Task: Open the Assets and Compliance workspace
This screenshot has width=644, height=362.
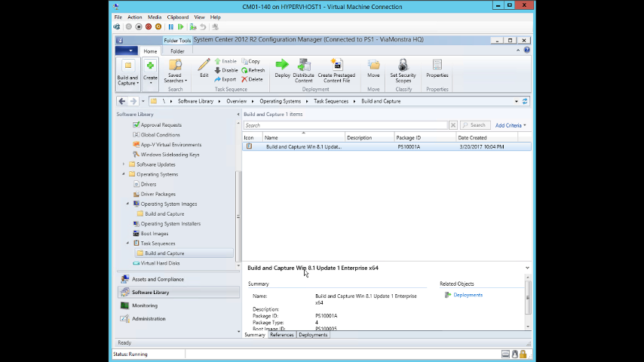Action: 158,279
